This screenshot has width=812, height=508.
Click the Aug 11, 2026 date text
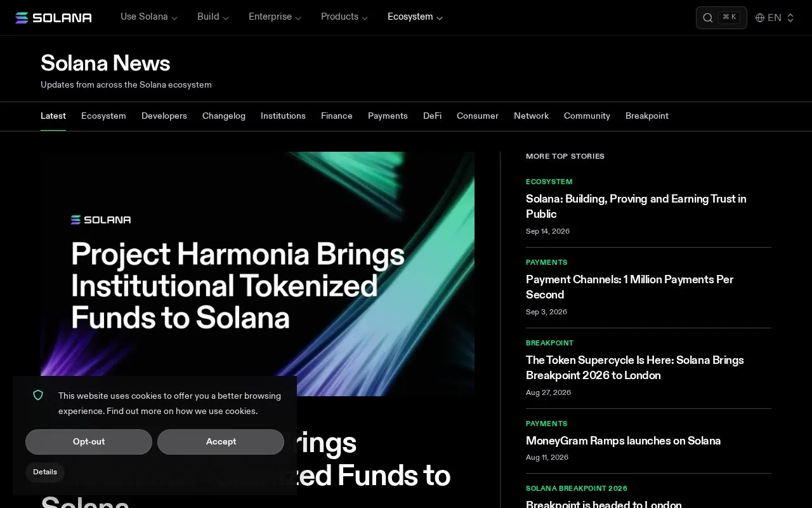(547, 457)
